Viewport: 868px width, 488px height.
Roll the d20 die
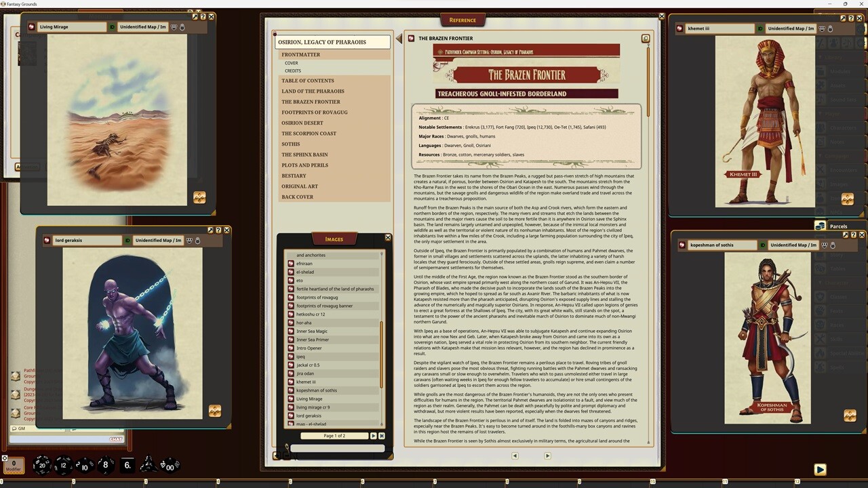(x=42, y=464)
